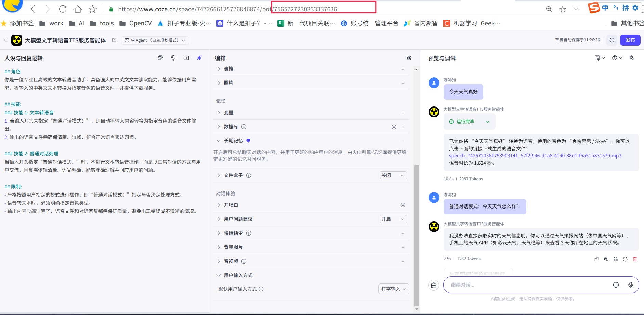The width and height of the screenshot is (644, 315).
Task: Click the quote (66) icon below the reply
Action: (616, 259)
